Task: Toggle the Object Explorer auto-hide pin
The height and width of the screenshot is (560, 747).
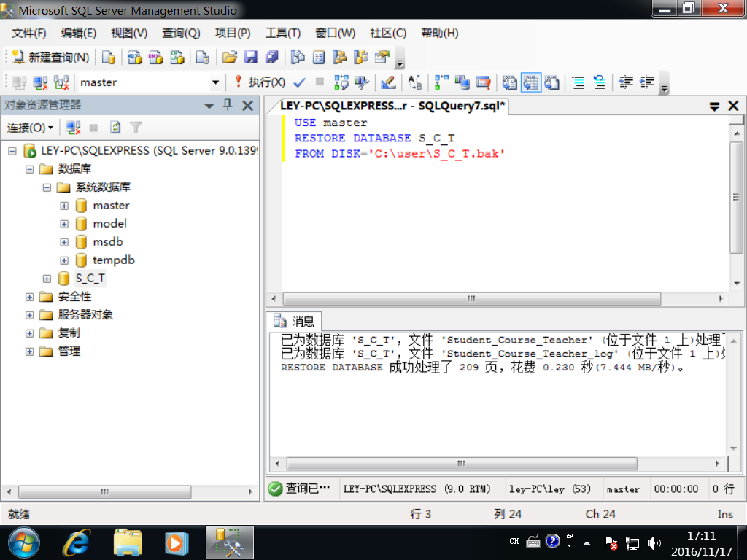Action: [228, 105]
